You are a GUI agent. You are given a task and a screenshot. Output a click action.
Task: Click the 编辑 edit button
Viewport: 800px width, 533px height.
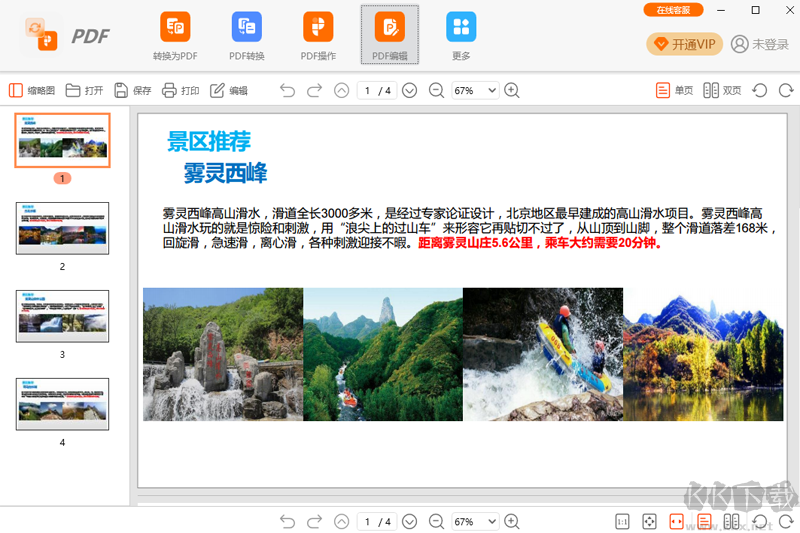(229, 91)
